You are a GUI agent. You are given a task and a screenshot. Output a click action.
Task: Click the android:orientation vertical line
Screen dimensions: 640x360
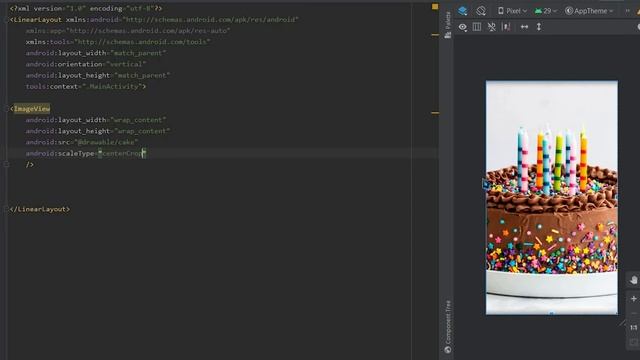(86, 64)
